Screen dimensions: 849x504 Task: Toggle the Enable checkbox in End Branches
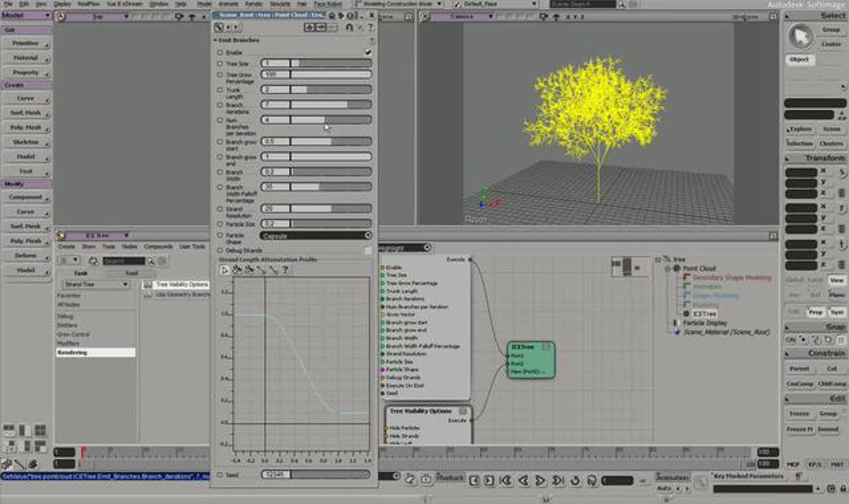[368, 52]
